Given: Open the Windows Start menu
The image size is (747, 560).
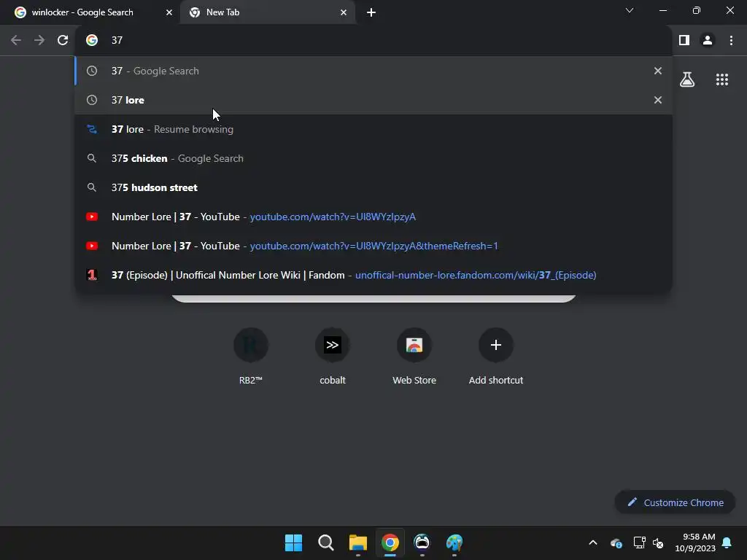Looking at the screenshot, I should click(x=293, y=542).
